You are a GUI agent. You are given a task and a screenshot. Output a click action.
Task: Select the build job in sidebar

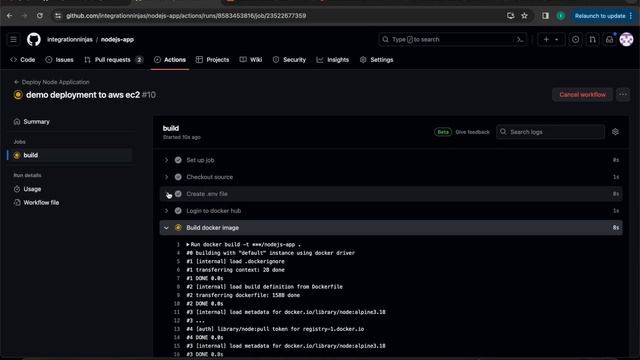(70, 155)
